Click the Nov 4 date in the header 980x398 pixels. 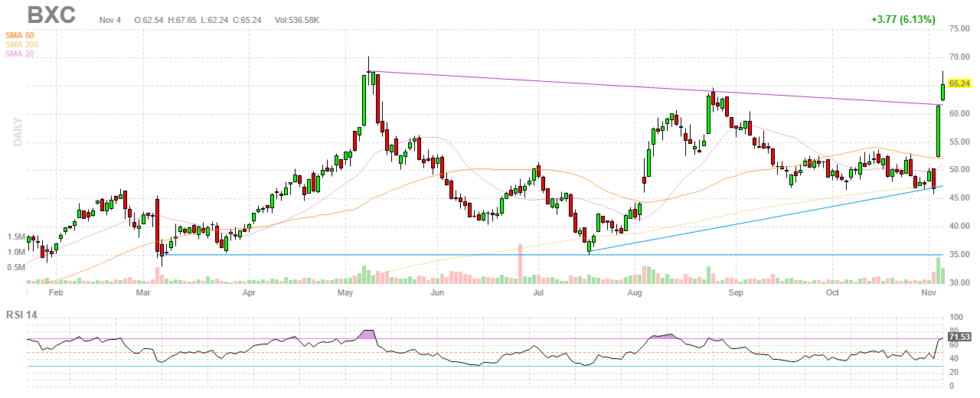[x=111, y=19]
